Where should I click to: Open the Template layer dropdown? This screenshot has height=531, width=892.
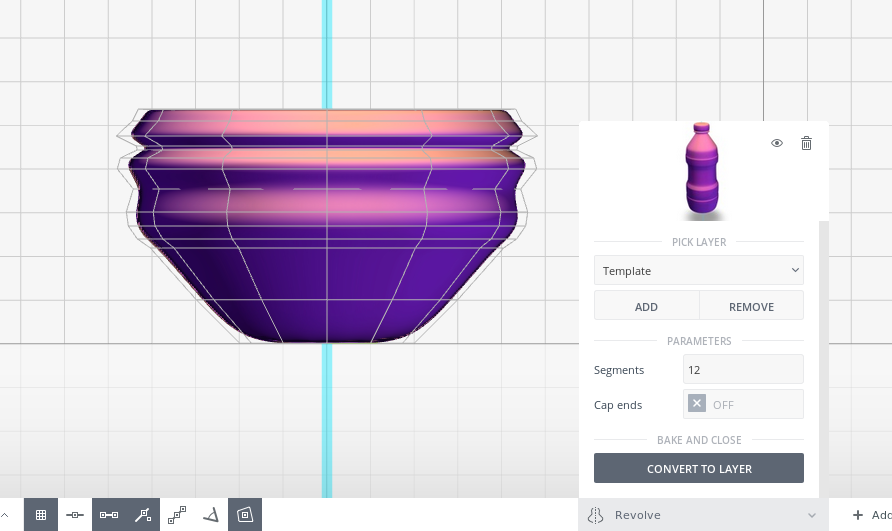click(699, 270)
